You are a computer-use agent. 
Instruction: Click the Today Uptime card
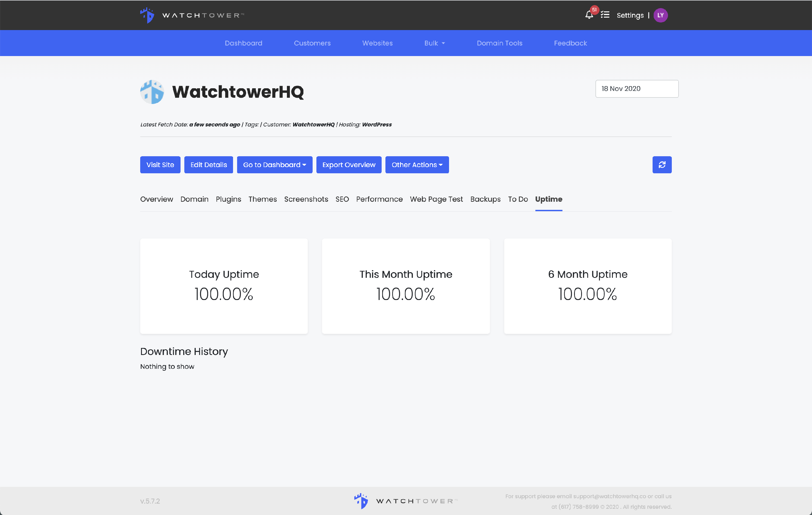click(224, 286)
